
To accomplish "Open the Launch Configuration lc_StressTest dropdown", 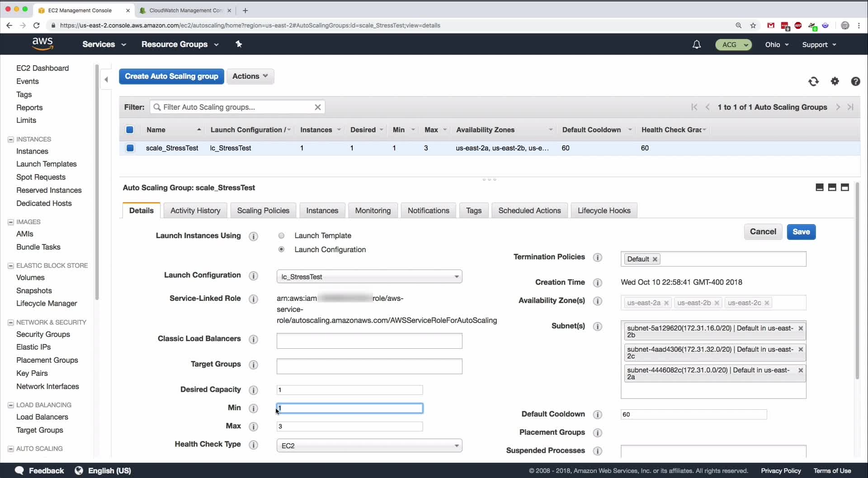I will 369,276.
